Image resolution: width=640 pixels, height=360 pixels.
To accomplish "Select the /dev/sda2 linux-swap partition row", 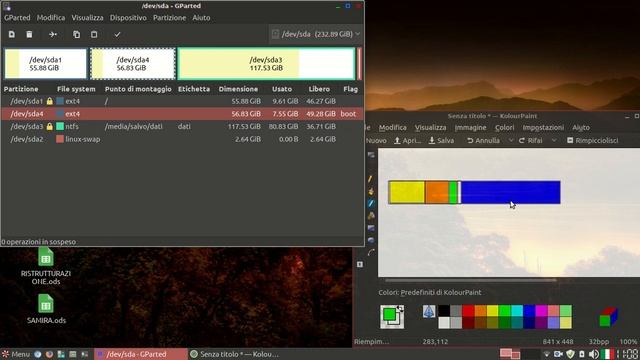I will (x=182, y=139).
